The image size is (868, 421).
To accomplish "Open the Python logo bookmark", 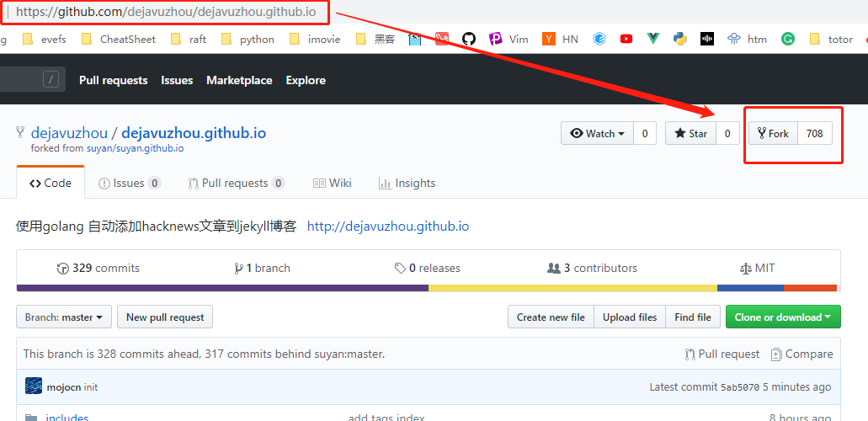I will [x=679, y=39].
